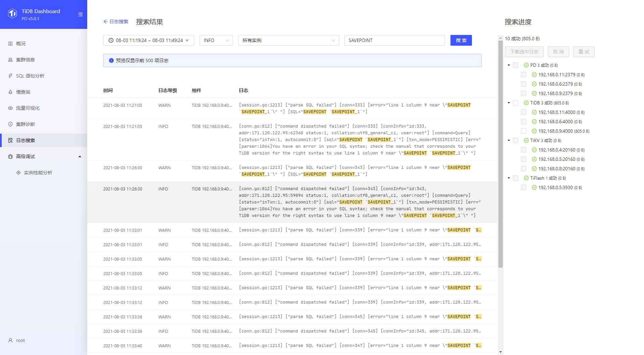The image size is (644, 355).
Task: Open SQL 语句分析 in the sidebar
Action: coord(44,76)
